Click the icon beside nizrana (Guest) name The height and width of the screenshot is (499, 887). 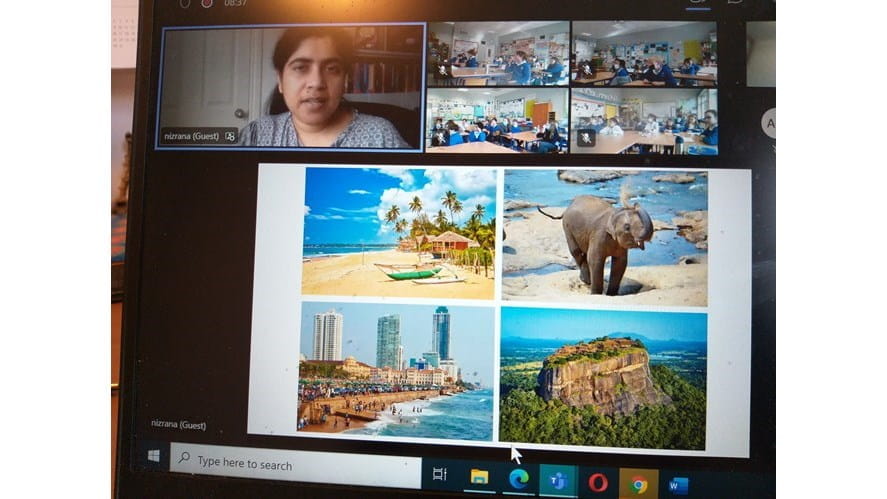point(230,136)
